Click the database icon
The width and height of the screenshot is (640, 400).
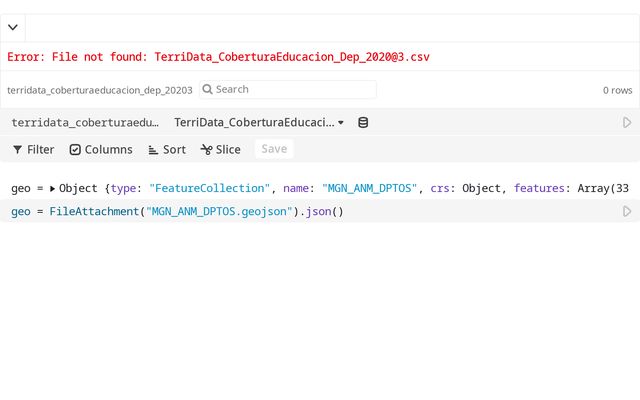[x=363, y=122]
